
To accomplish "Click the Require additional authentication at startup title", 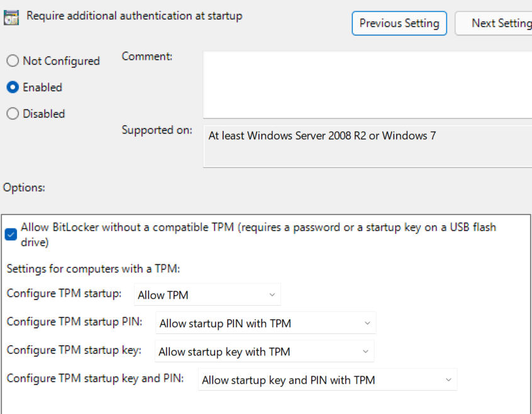I will click(135, 16).
